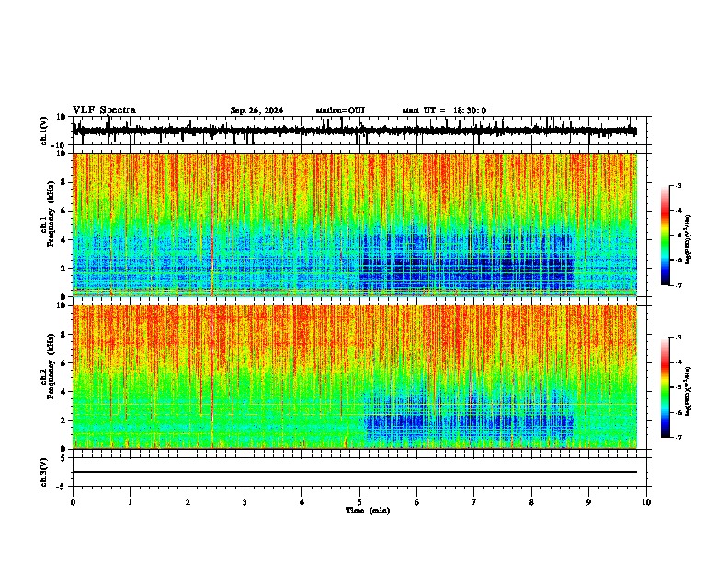Image resolution: width=728 pixels, height=563 pixels.
Task: Select the date "Sep. 26, 2024"
Action: coord(256,110)
